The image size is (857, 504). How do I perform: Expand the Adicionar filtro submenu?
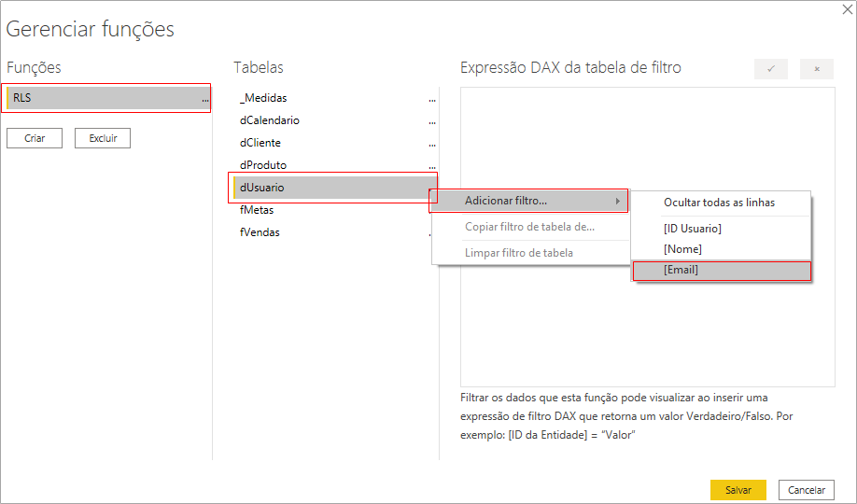pyautogui.click(x=528, y=201)
